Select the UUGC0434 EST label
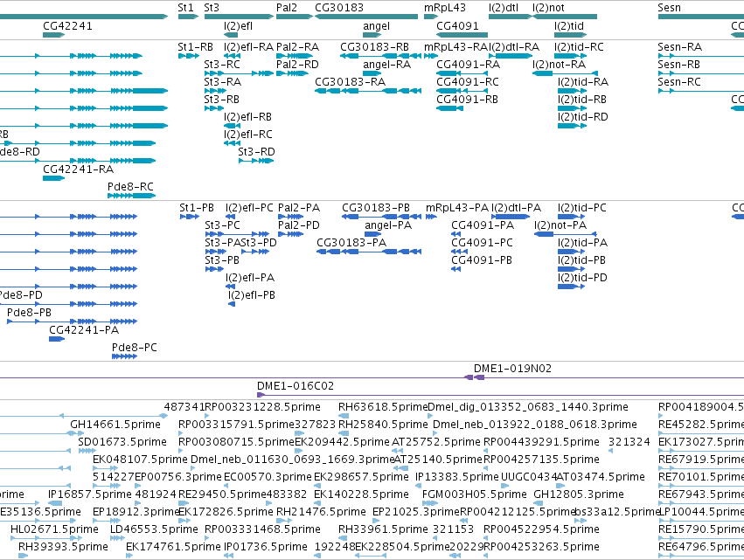Image resolution: width=744 pixels, height=560 pixels. click(x=528, y=478)
